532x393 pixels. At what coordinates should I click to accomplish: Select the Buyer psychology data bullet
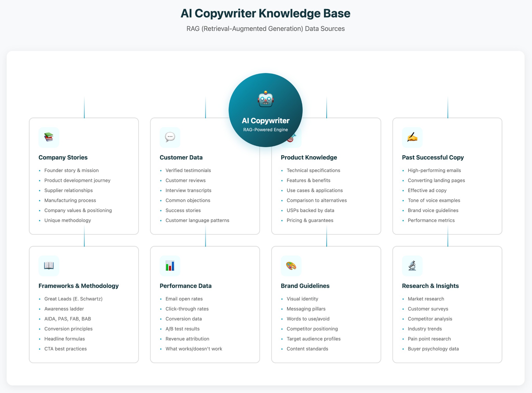tap(433, 349)
